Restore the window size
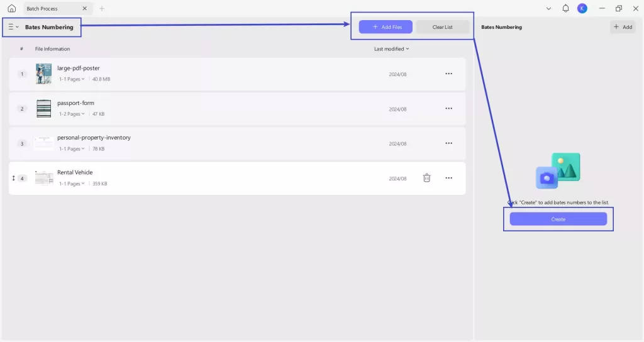 click(619, 8)
